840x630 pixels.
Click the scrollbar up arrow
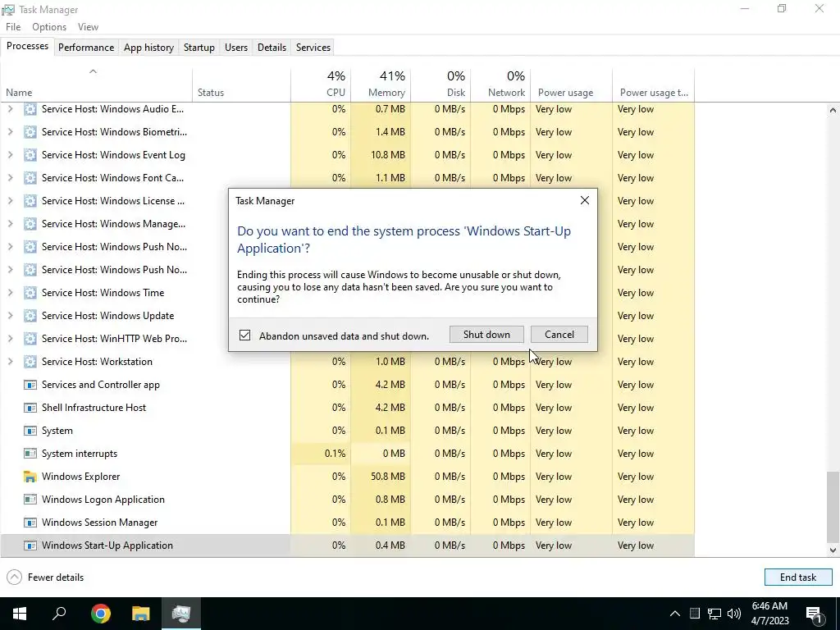(833, 110)
